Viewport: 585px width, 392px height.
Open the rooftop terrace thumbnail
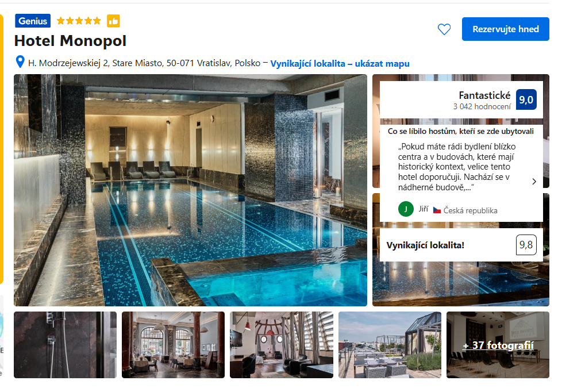[x=390, y=345]
